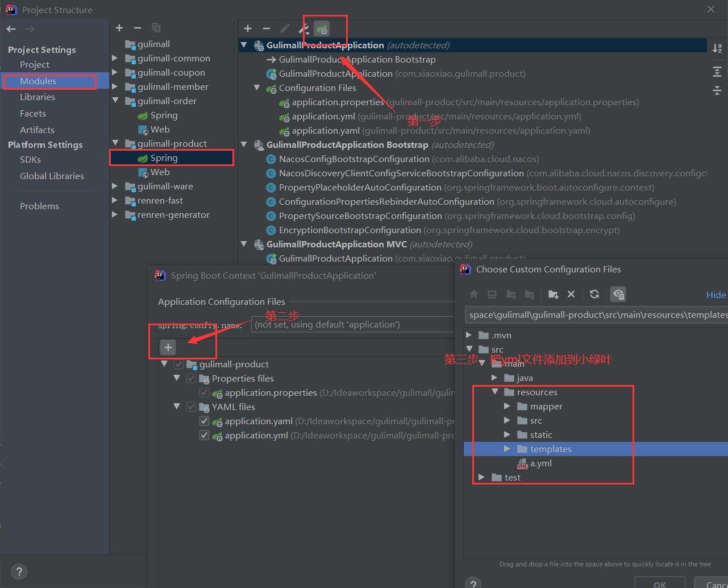Select the pencil edit icon in facets toolbar
This screenshot has height=588, width=728.
284,28
